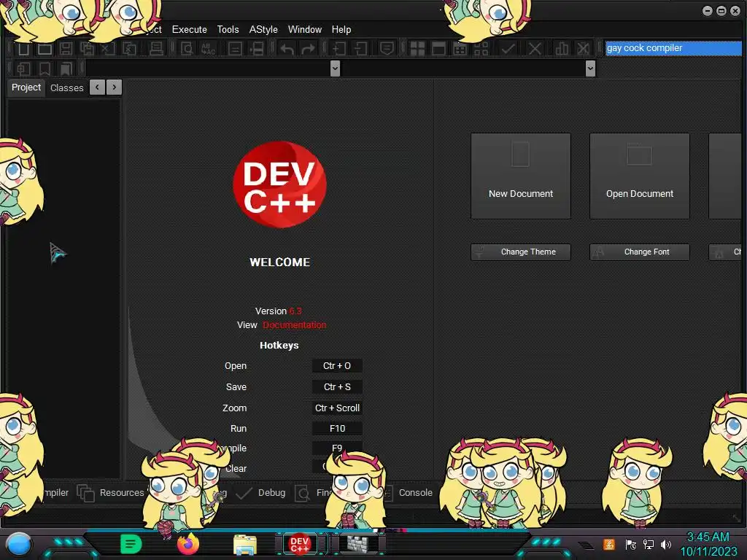747x560 pixels.
Task: Click the Close file toolbar icon
Action: point(108,49)
